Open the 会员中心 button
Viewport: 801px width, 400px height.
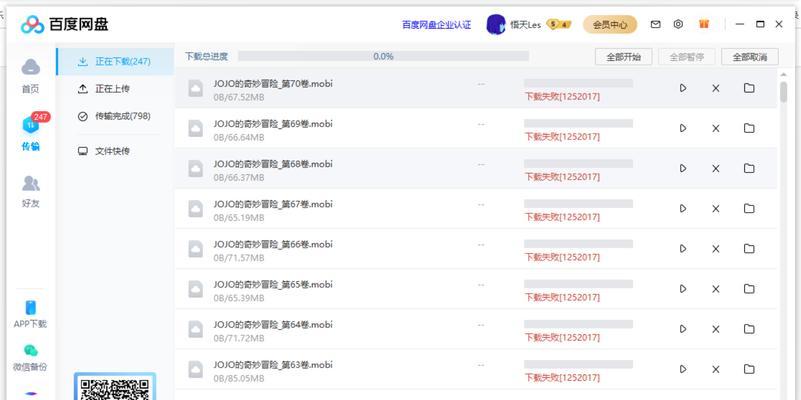(x=610, y=25)
